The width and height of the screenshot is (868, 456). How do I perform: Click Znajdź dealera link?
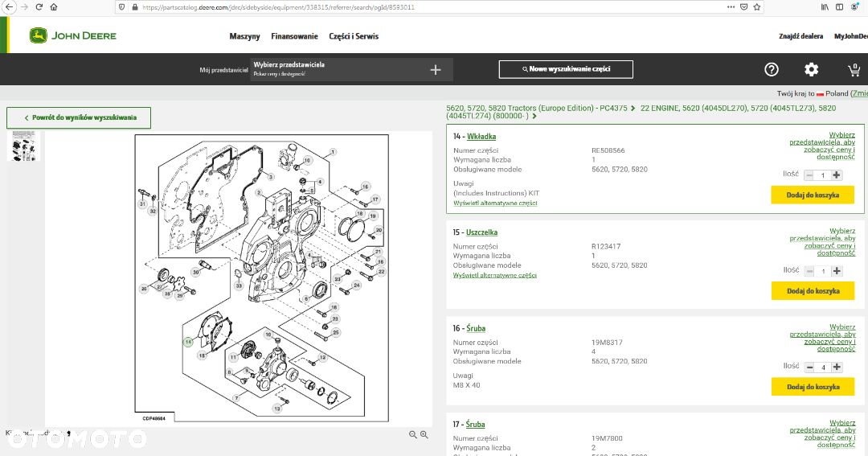(x=800, y=36)
